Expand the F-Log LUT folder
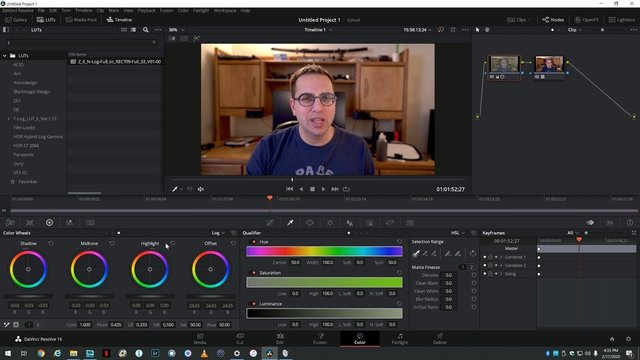This screenshot has height=360, width=640. point(9,118)
